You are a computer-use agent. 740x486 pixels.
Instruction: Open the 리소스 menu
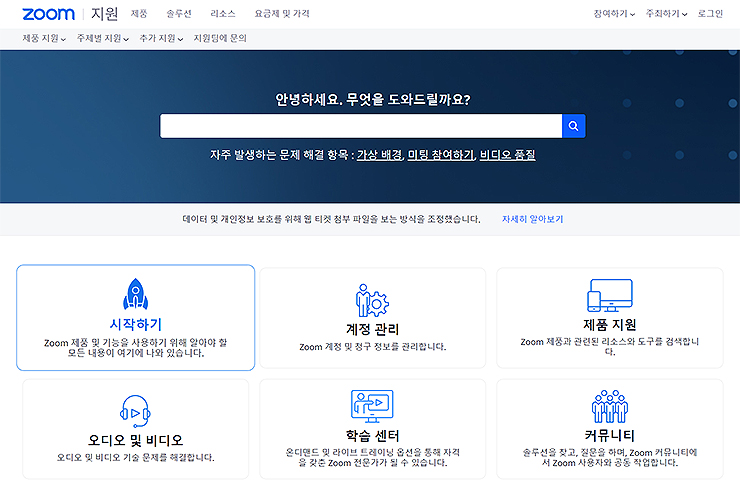223,14
